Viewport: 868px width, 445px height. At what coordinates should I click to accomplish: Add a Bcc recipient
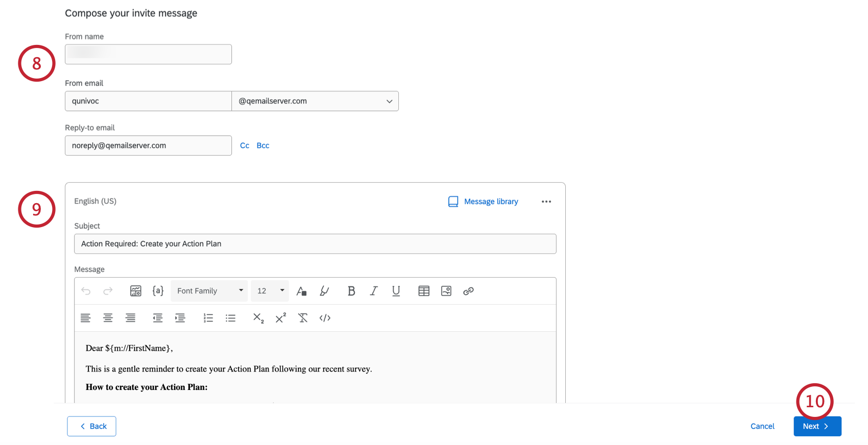pyautogui.click(x=263, y=145)
